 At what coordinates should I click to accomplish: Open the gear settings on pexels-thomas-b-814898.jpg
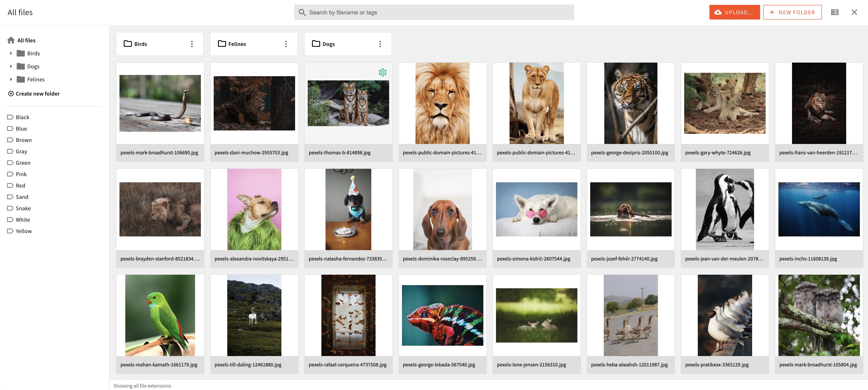tap(383, 72)
